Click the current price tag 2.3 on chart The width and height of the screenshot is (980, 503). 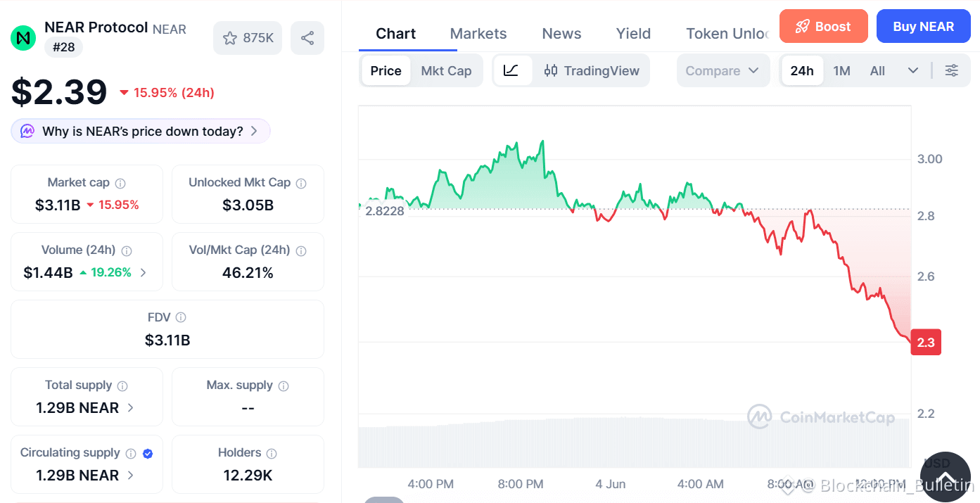click(x=926, y=343)
